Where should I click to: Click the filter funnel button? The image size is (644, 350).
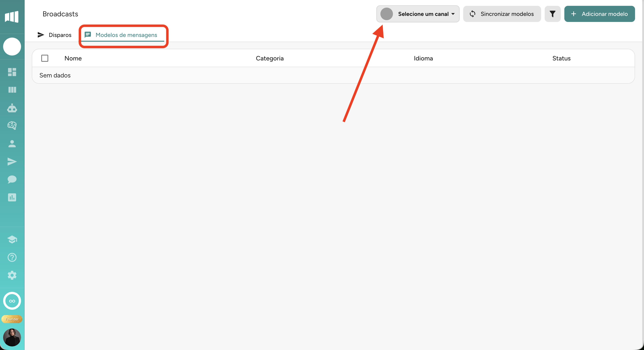pyautogui.click(x=552, y=14)
